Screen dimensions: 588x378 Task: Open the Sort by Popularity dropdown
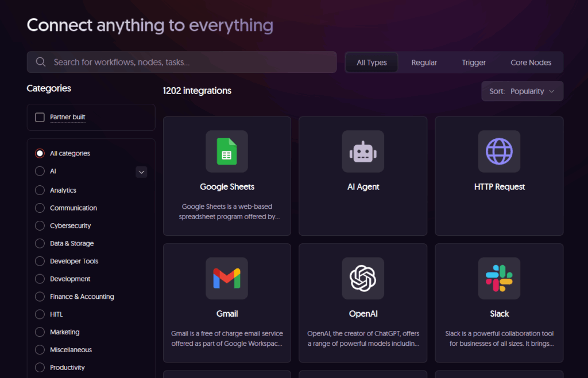coord(522,91)
